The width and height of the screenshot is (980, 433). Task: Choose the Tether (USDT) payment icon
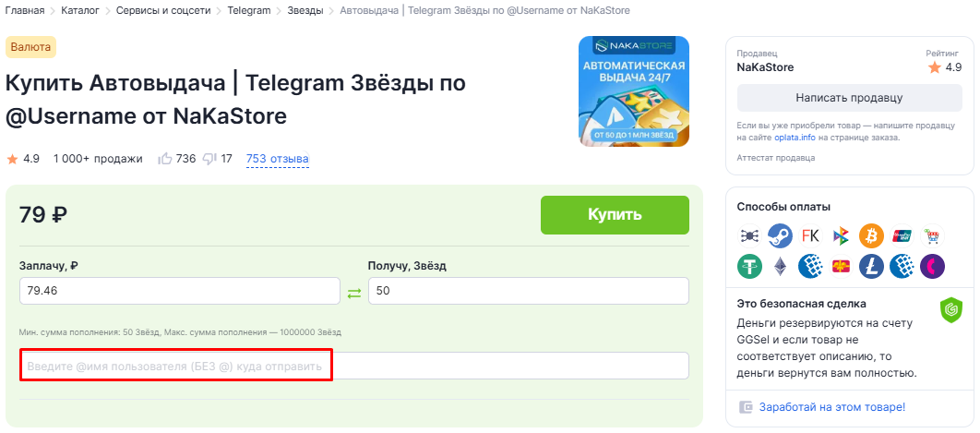[749, 267]
